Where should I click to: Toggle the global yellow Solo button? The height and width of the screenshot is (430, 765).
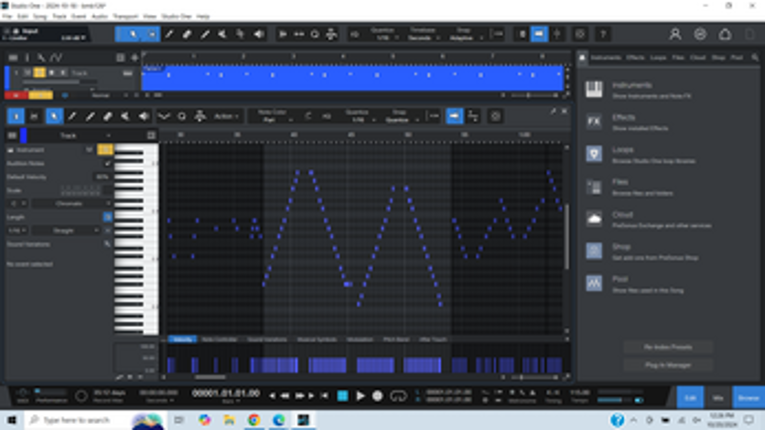tap(40, 95)
